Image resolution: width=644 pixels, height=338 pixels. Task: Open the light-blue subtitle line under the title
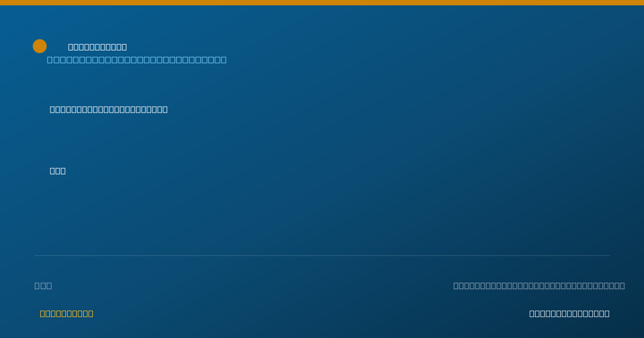click(x=137, y=60)
